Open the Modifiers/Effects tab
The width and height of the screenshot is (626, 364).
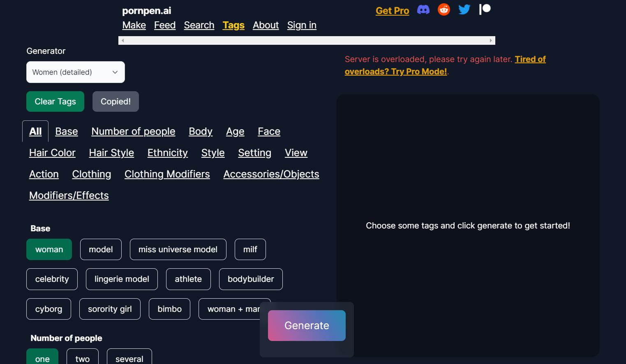coord(69,196)
